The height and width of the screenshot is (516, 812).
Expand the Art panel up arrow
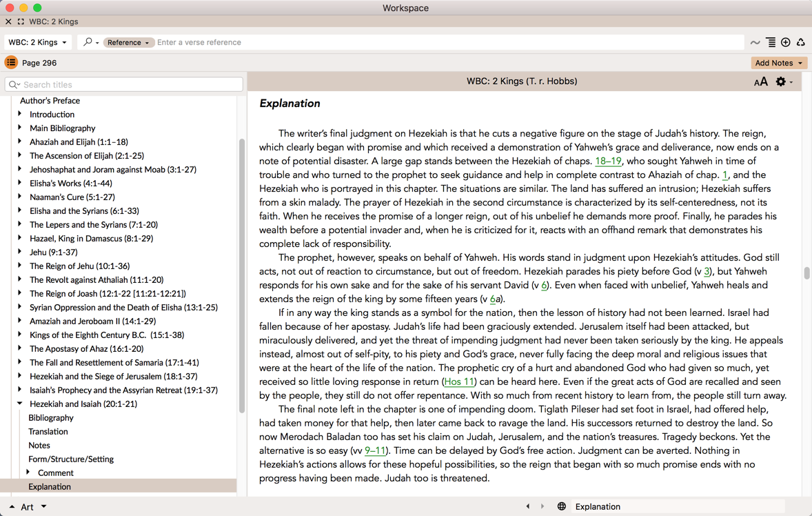point(12,507)
